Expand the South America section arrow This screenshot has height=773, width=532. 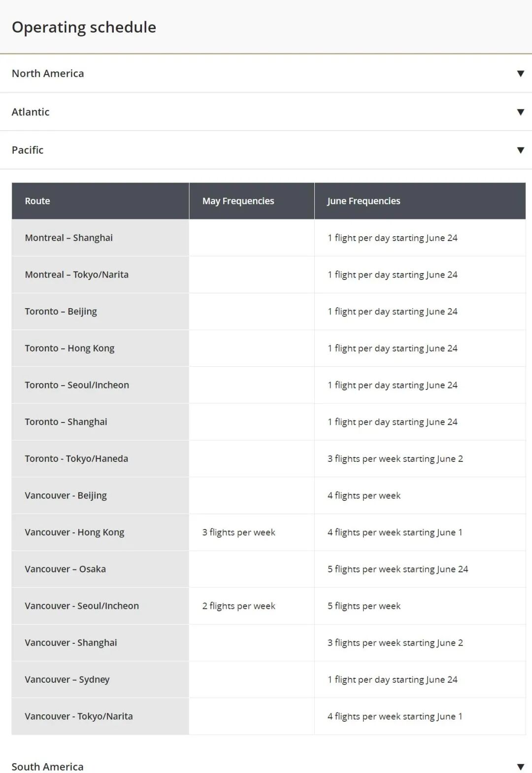520,766
